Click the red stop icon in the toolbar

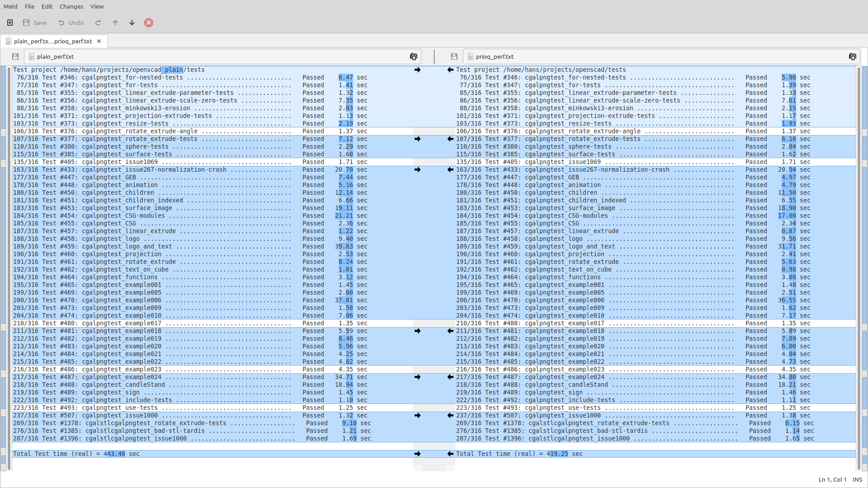[x=149, y=23]
